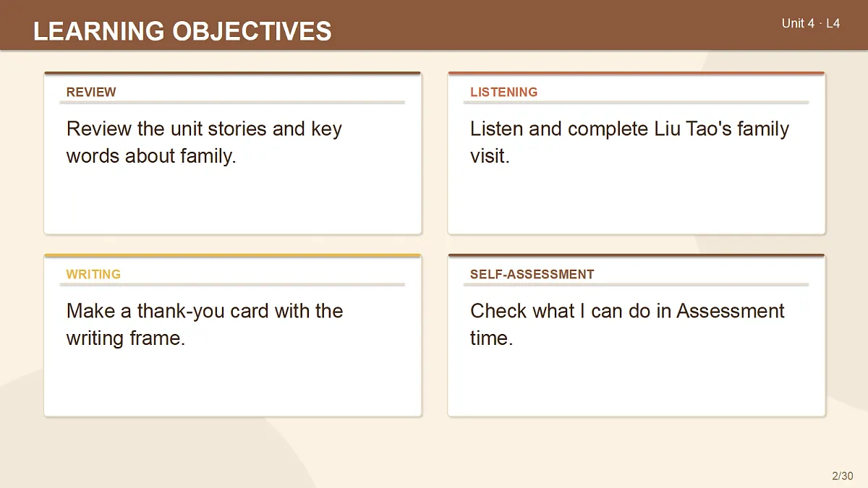Image resolution: width=868 pixels, height=488 pixels.
Task: Select the Unit 4 · L4 label
Action: [811, 23]
